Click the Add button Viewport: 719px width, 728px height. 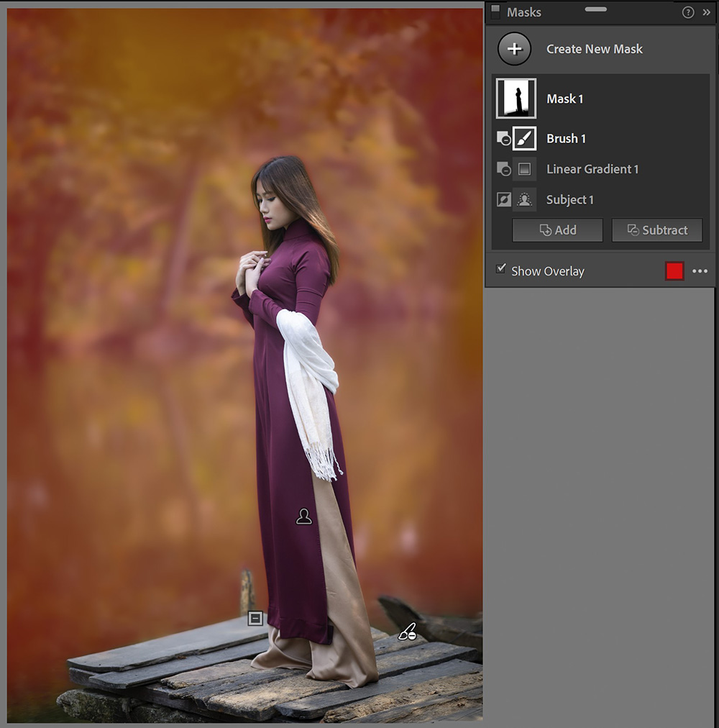click(x=557, y=229)
